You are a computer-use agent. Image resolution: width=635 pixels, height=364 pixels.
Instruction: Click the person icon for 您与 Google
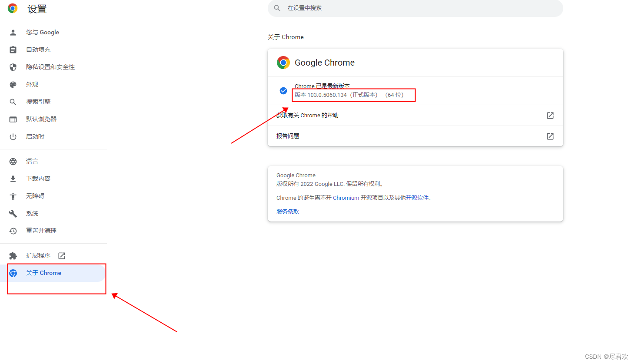[x=13, y=33]
